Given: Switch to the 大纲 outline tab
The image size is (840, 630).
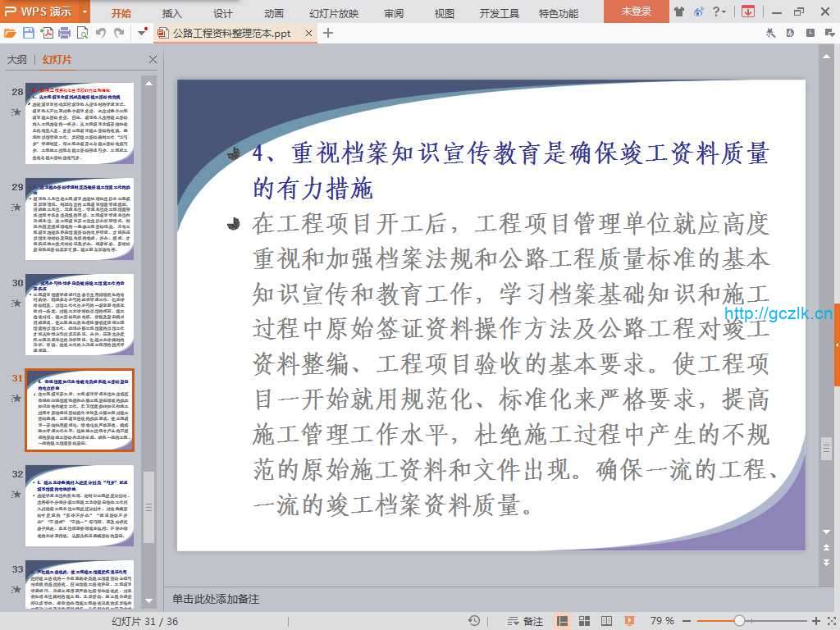Looking at the screenshot, I should coord(17,60).
